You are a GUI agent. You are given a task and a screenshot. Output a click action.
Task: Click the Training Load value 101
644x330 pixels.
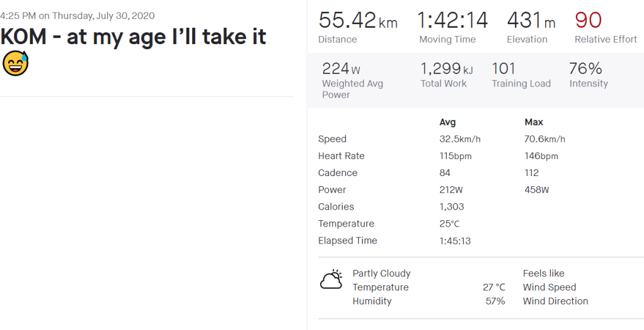(x=503, y=68)
